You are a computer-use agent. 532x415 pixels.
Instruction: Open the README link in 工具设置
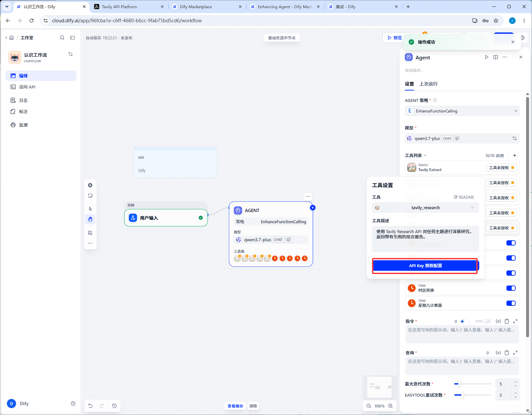coord(464,197)
